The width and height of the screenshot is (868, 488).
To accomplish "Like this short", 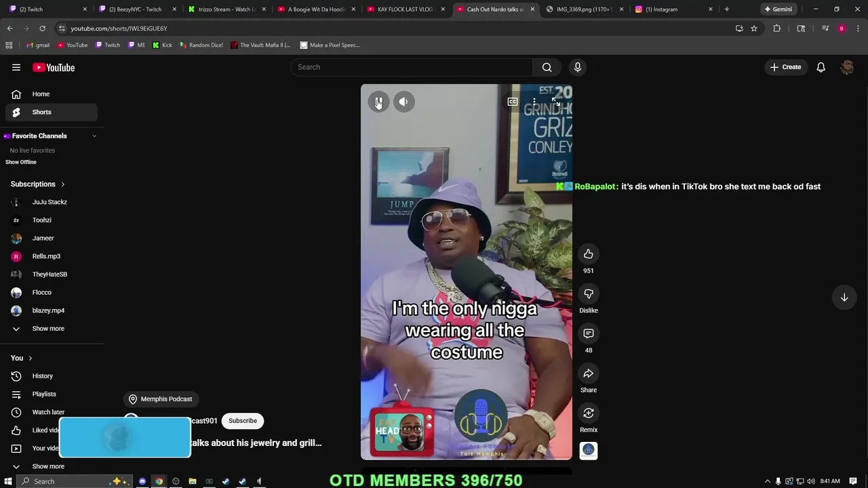I will [589, 254].
